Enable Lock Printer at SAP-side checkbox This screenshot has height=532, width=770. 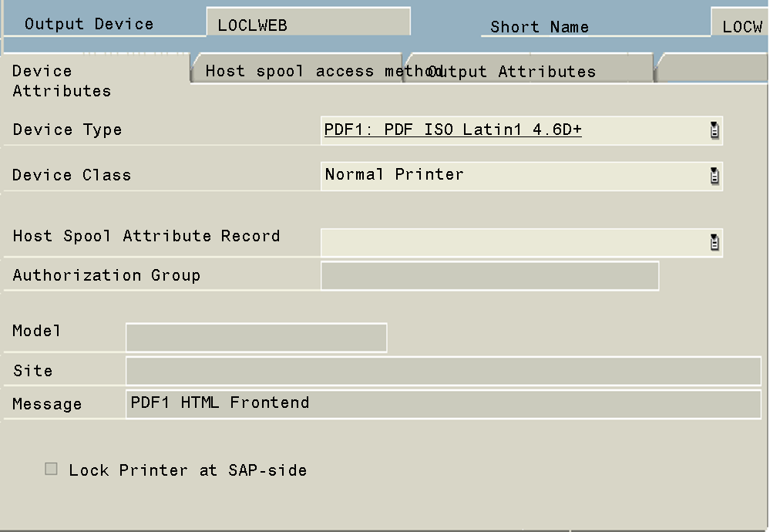pos(51,469)
